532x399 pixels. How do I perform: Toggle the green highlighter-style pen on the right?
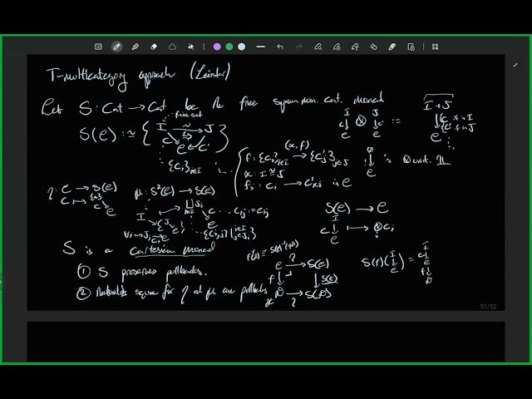392,47
